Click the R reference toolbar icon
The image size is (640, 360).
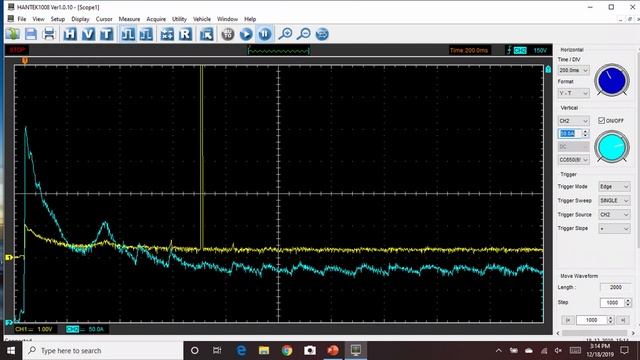pos(185,34)
